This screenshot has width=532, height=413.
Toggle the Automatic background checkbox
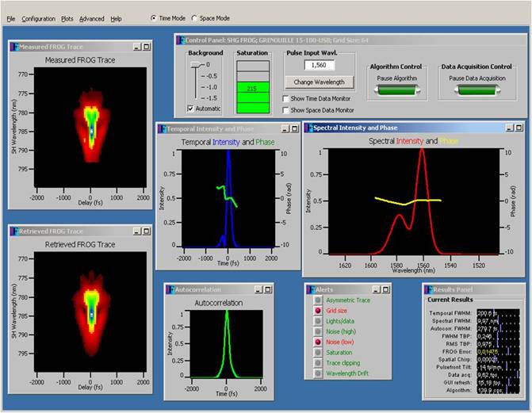190,109
